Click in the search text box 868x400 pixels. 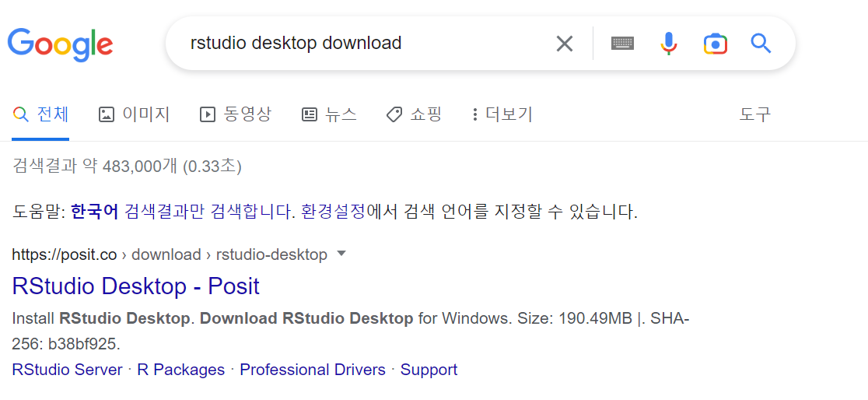coord(366,44)
